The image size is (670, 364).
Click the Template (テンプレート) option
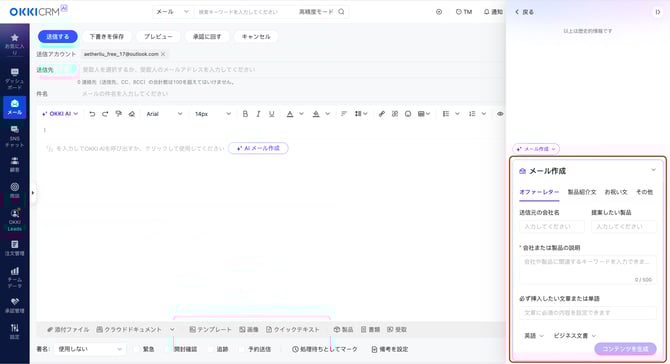(210, 329)
